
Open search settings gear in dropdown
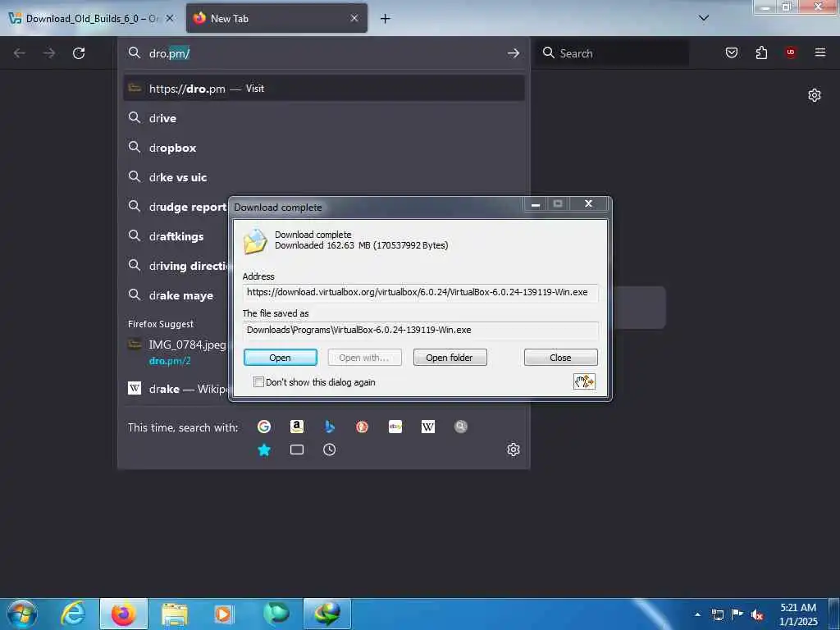point(514,450)
